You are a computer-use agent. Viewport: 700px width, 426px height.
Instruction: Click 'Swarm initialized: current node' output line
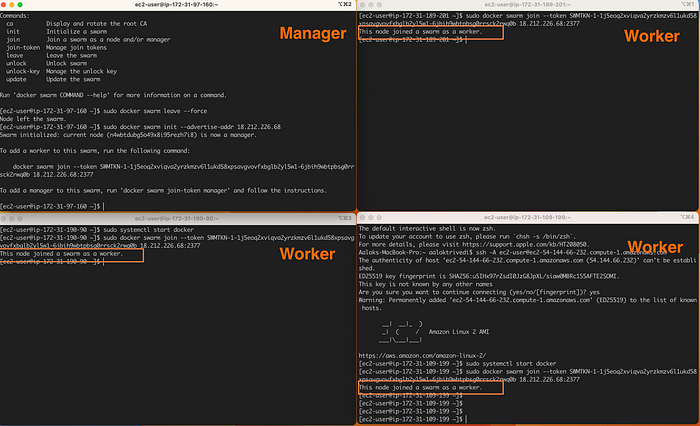tap(129, 135)
